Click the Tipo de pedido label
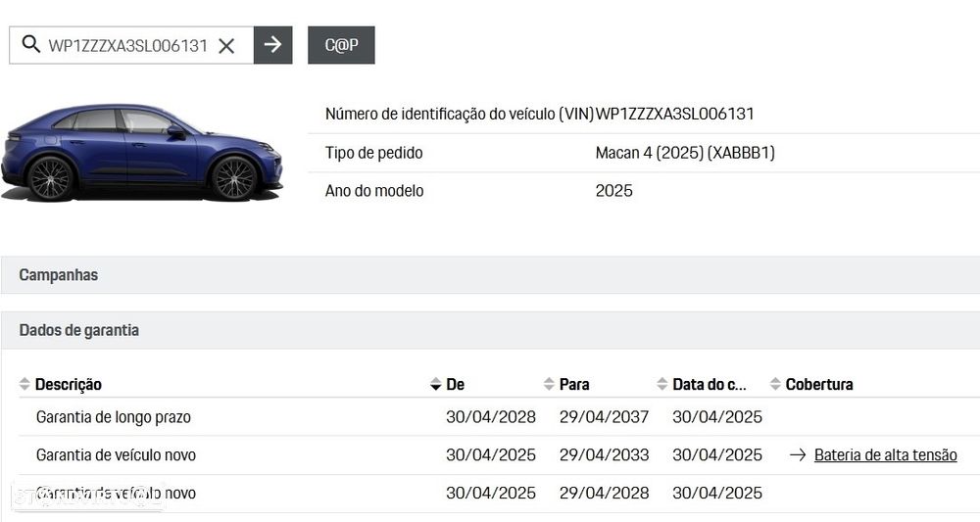The width and height of the screenshot is (980, 522). (x=373, y=153)
